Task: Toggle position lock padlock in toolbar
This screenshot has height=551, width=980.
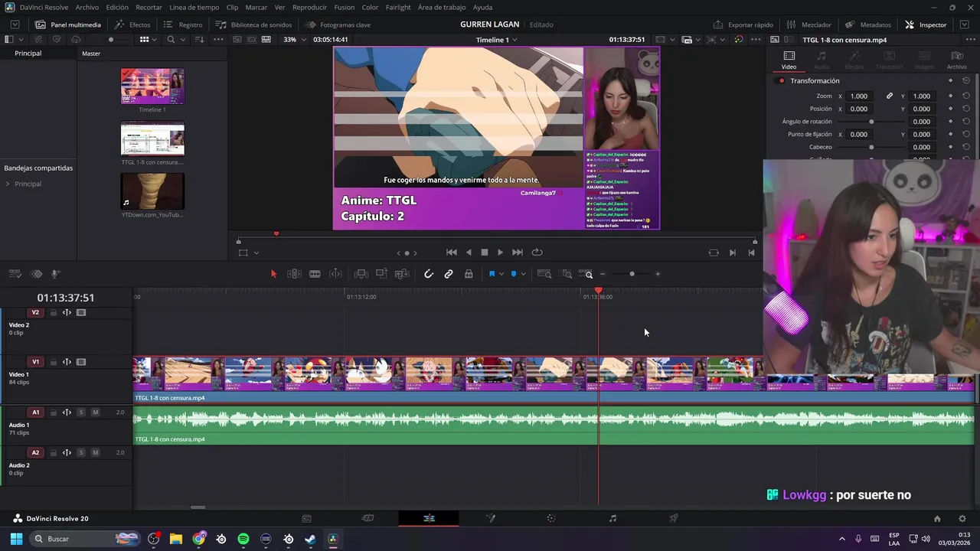Action: pos(469,274)
